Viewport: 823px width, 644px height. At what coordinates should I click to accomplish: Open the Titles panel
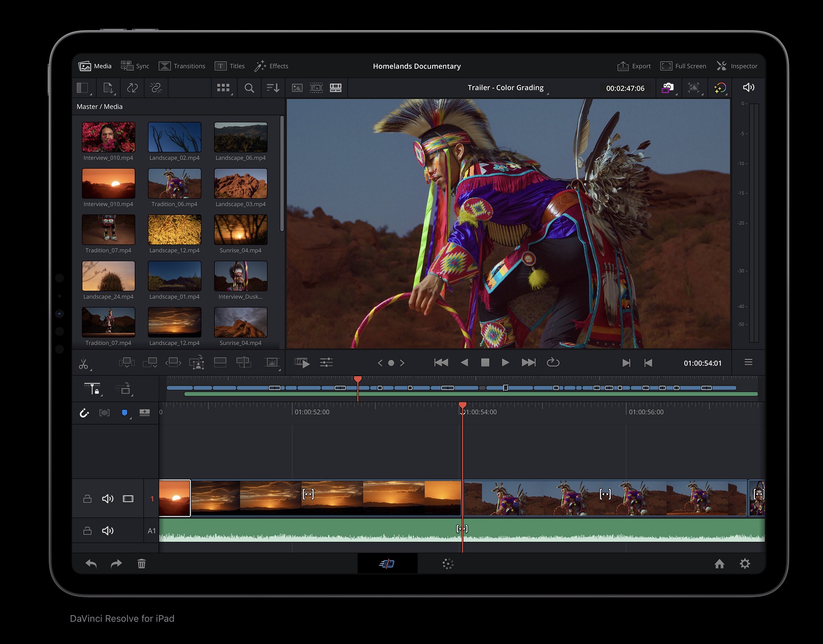click(x=230, y=66)
